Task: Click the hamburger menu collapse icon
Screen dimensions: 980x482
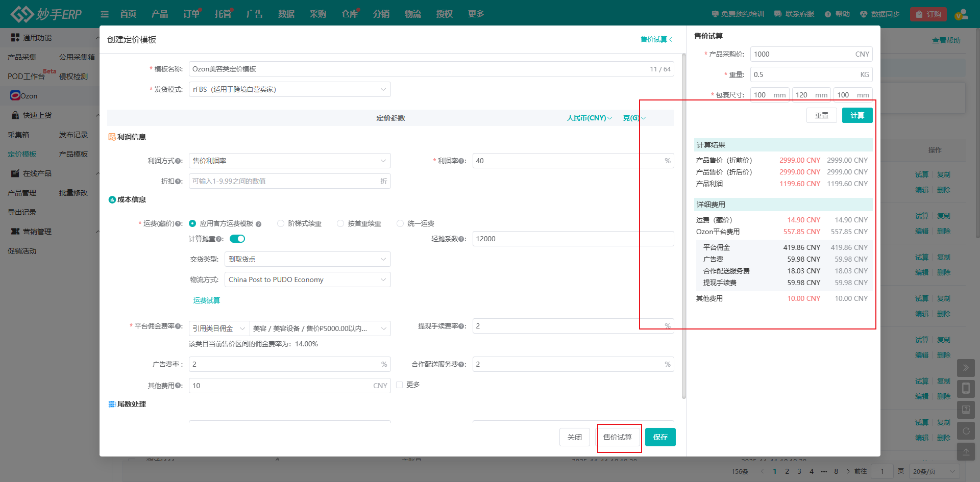Action: 105,14
